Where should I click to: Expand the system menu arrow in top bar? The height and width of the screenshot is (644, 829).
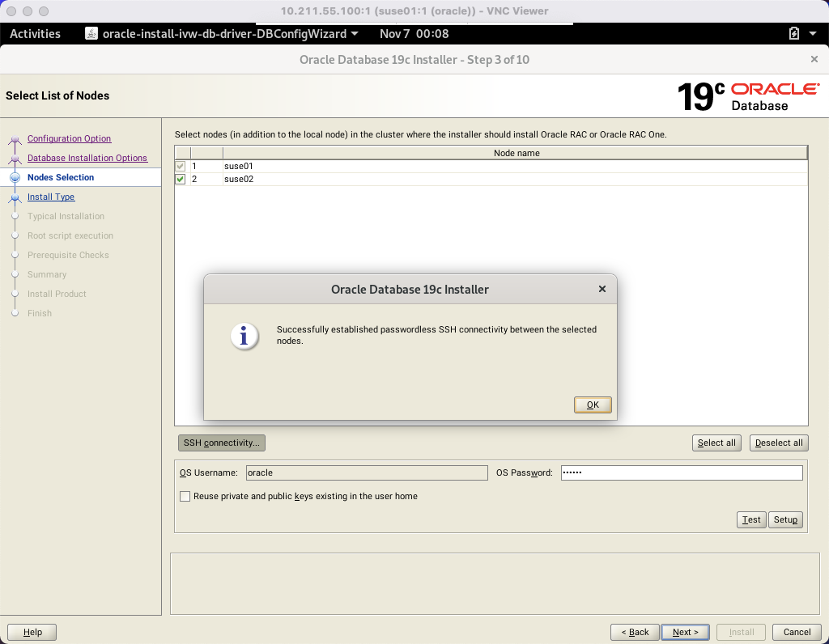[813, 34]
